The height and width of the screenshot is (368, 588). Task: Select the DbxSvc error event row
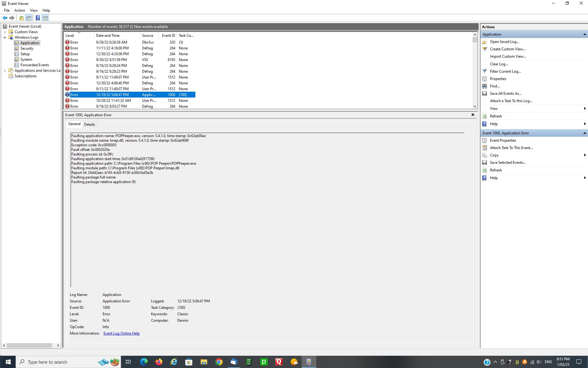130,42
